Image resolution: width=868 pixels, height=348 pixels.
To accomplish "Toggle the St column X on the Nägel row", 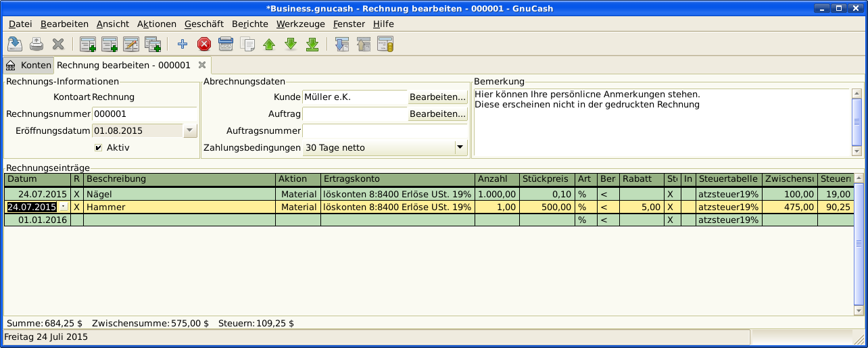I will point(671,194).
